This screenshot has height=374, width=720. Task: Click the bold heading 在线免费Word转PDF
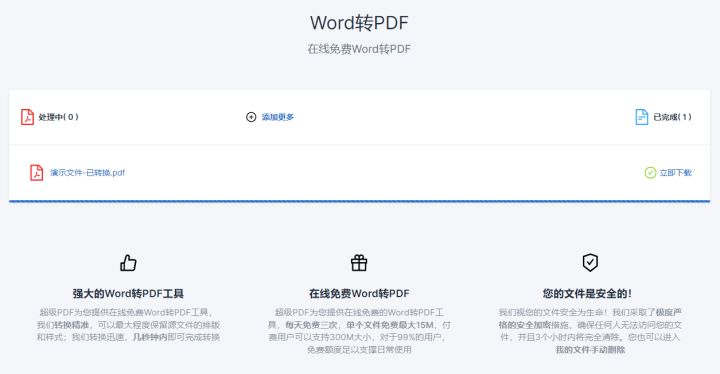point(359,294)
